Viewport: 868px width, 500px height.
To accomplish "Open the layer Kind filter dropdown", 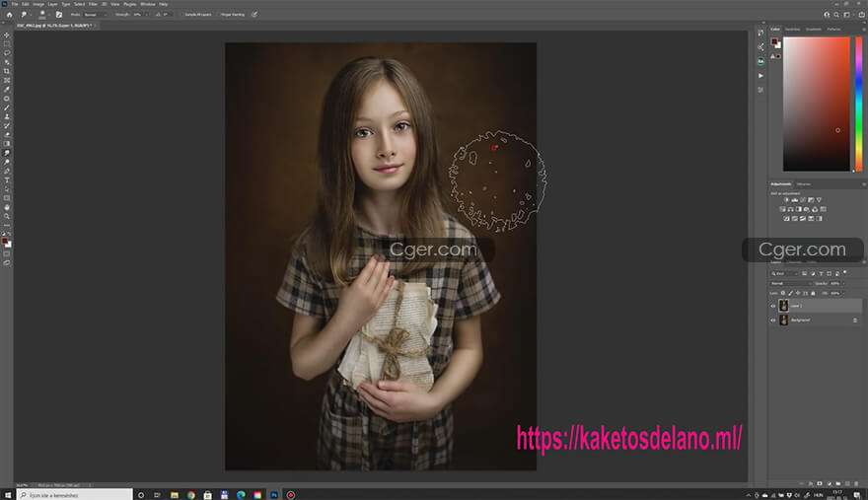I will [784, 273].
